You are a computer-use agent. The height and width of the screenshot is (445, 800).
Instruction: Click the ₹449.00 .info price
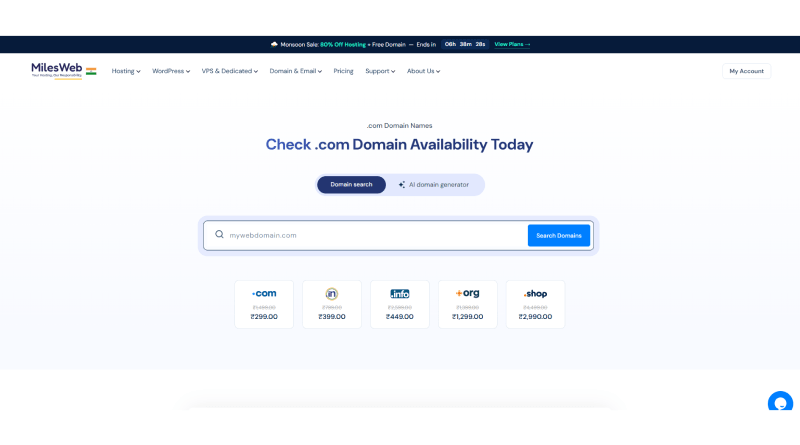(399, 316)
